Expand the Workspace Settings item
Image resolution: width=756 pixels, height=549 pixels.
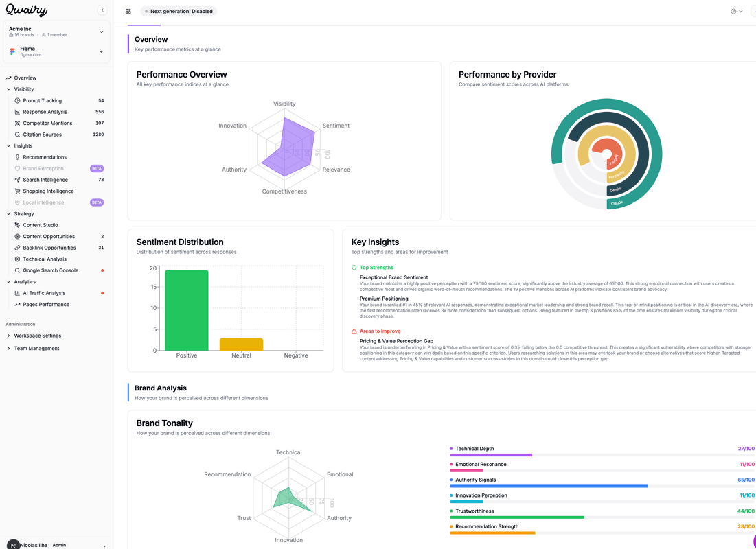pos(9,336)
